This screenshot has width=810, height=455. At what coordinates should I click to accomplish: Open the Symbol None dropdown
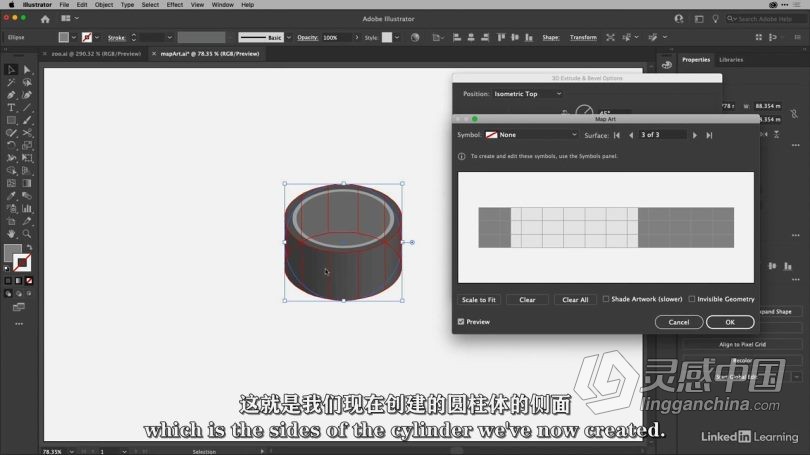point(531,135)
